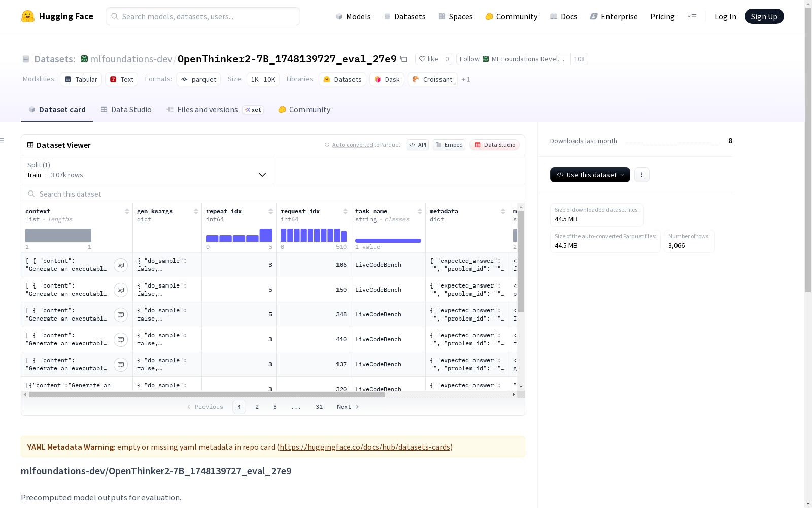Sort by the task_name column
This screenshot has width=812, height=508.
(x=420, y=211)
